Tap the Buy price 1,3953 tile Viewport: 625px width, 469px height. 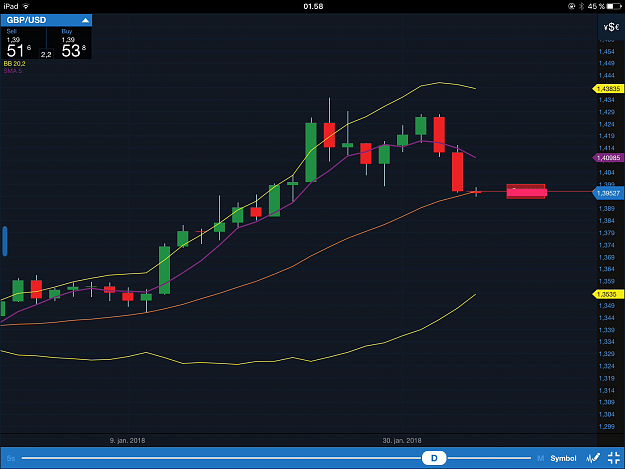coord(73,43)
